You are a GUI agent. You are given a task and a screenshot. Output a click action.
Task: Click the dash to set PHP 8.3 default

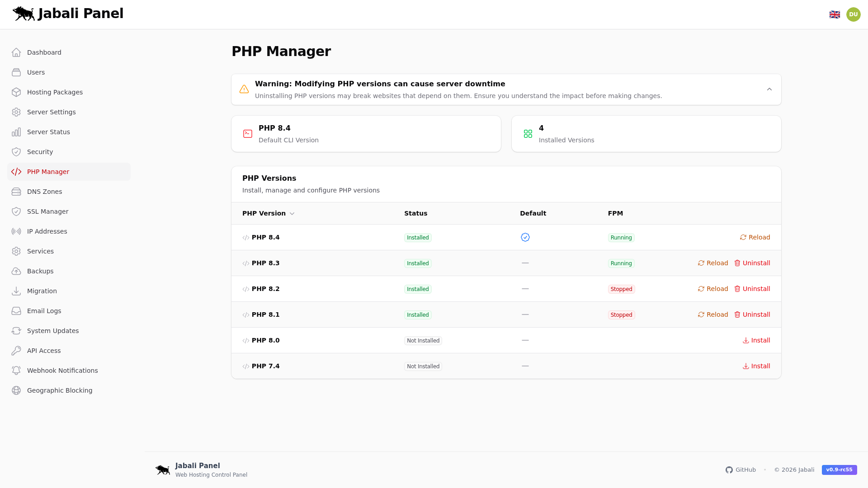click(x=525, y=263)
